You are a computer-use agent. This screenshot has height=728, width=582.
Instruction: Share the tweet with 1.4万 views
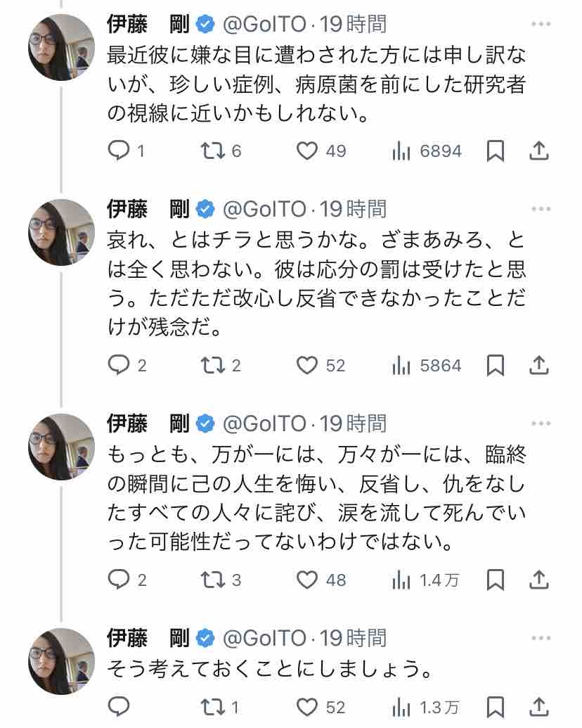(538, 580)
